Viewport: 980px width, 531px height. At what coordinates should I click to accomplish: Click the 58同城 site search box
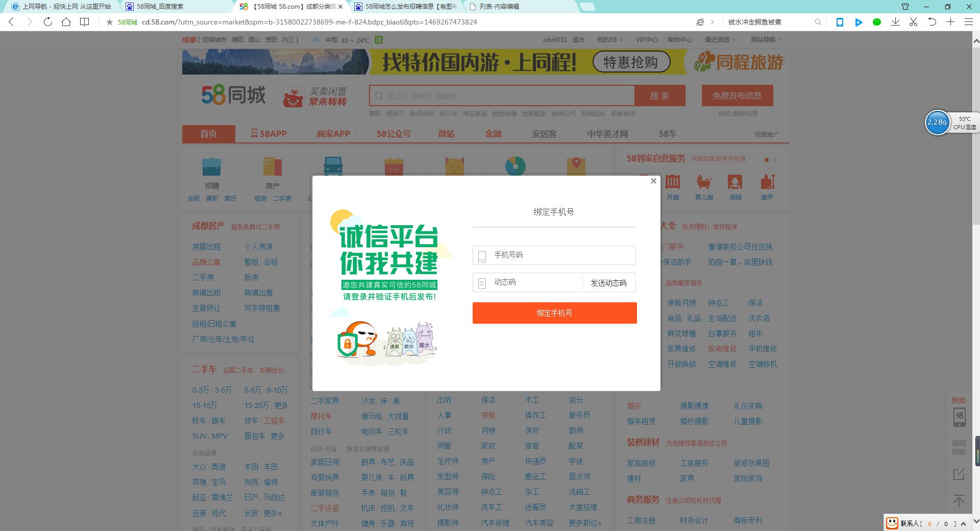pos(502,96)
